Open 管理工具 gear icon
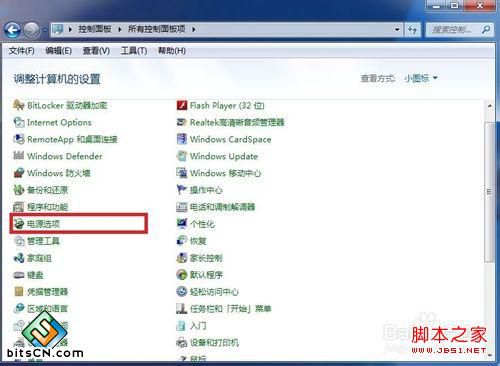 (19, 241)
